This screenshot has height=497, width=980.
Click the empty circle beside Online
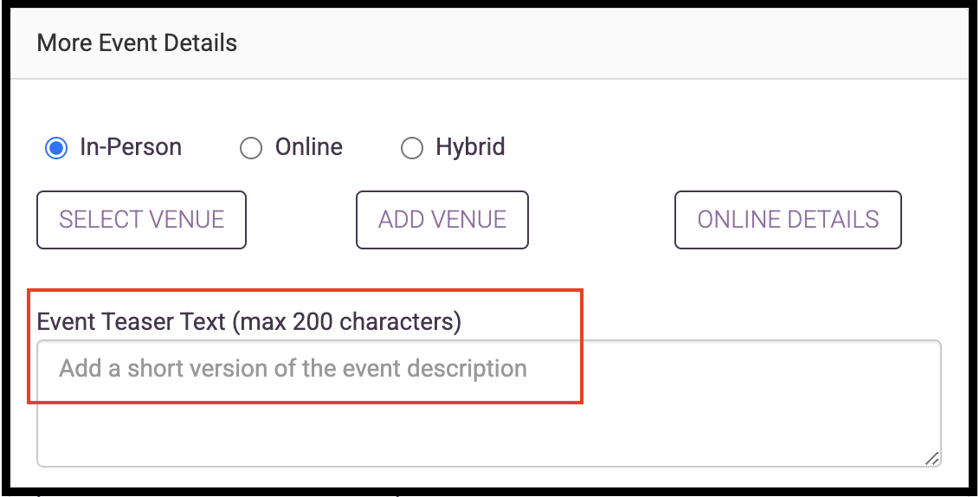pyautogui.click(x=250, y=149)
